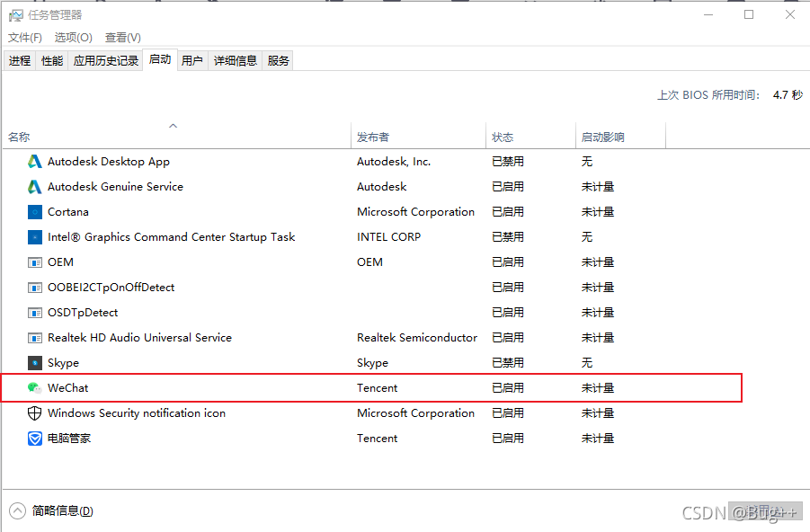Click Tencent publisher in WeChat row

coord(377,388)
